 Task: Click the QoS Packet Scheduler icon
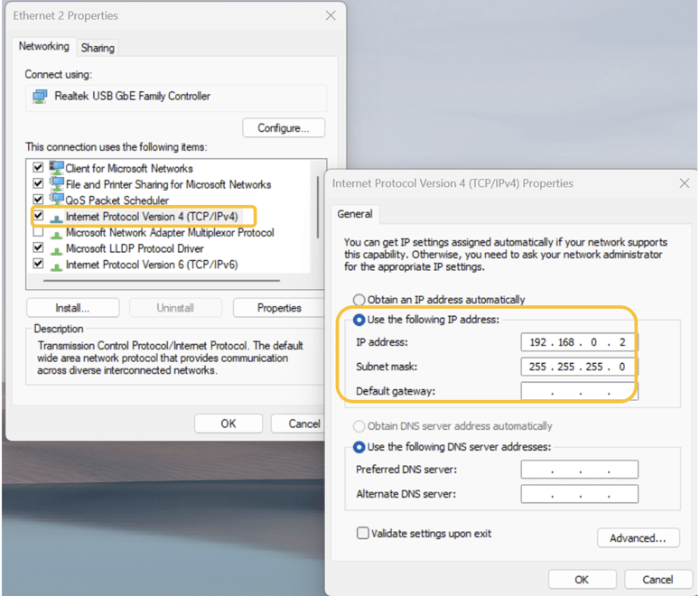coord(57,199)
